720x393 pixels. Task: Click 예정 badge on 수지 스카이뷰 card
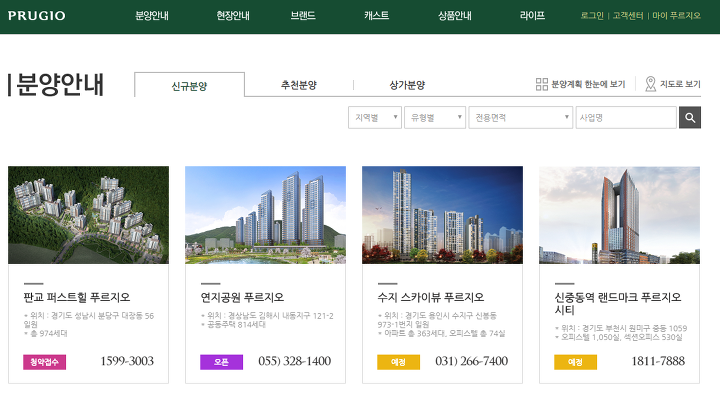[x=398, y=362]
